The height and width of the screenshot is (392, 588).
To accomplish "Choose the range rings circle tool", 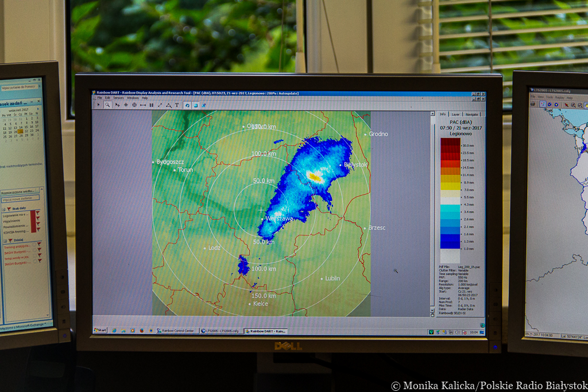I will coord(134,105).
